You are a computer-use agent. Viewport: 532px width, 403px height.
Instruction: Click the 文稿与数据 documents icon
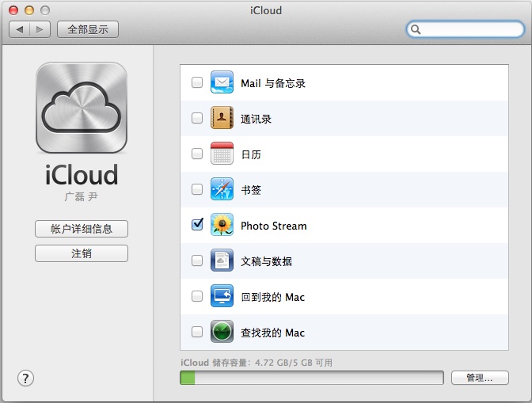tap(222, 260)
